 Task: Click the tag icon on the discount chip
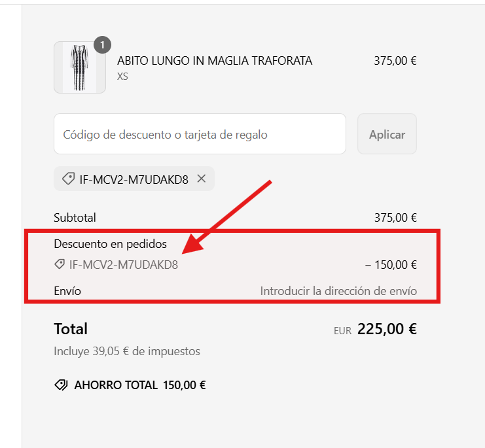68,179
